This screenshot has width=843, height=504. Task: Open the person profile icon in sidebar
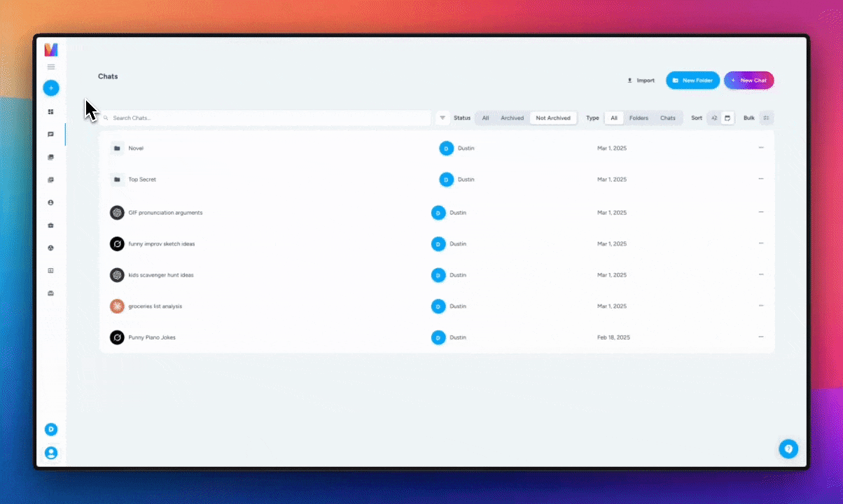(x=51, y=202)
